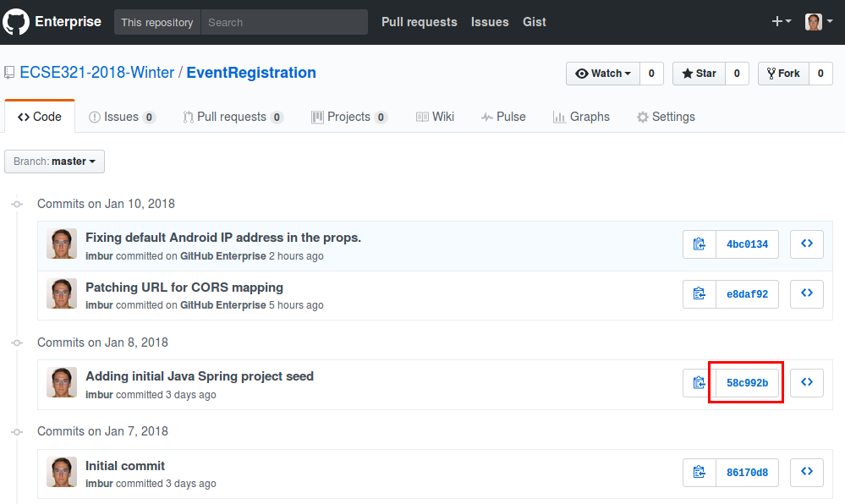Click the This repository search scope

pyautogui.click(x=157, y=22)
